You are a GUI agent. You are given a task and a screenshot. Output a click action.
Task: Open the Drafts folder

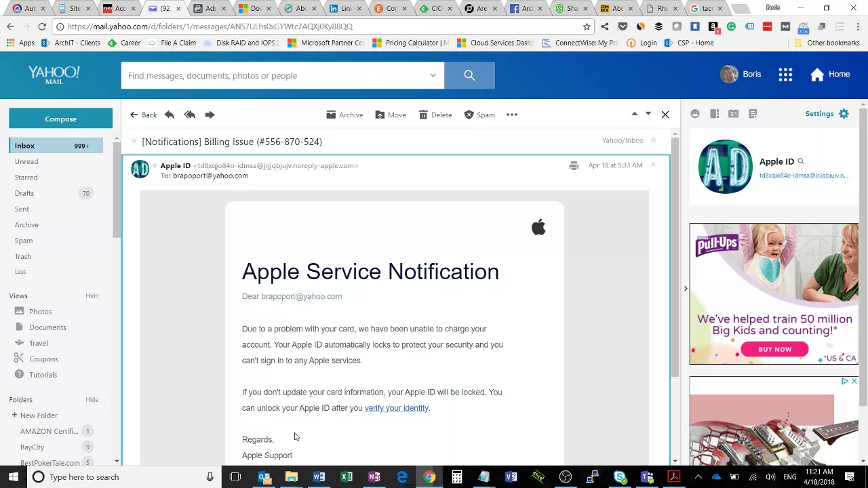(24, 193)
